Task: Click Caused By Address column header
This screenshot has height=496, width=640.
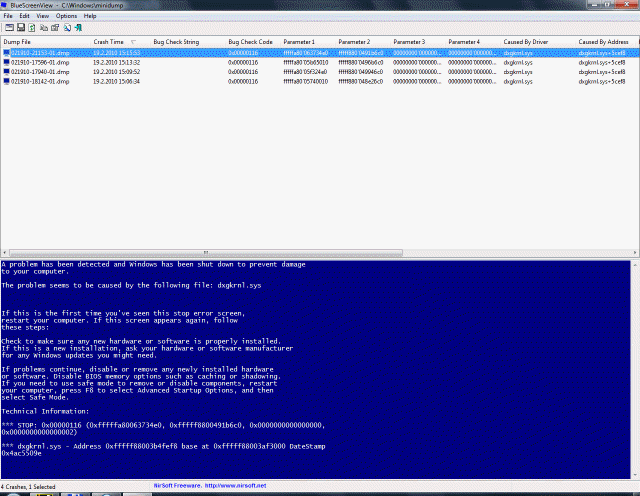Action: pos(606,42)
